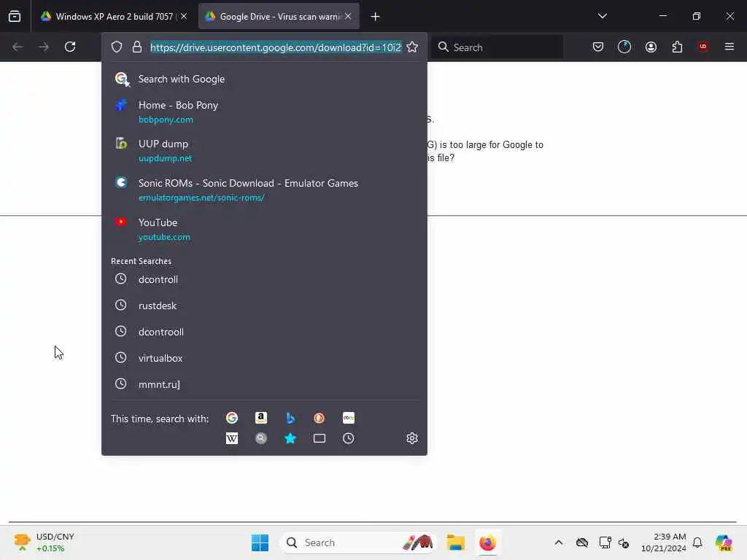Select recent search dcontroll

click(x=264, y=279)
